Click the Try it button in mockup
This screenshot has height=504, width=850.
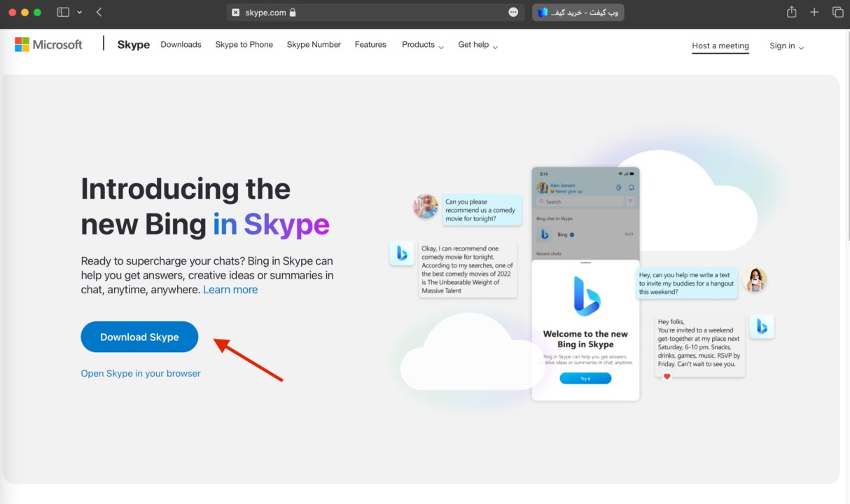pos(585,378)
